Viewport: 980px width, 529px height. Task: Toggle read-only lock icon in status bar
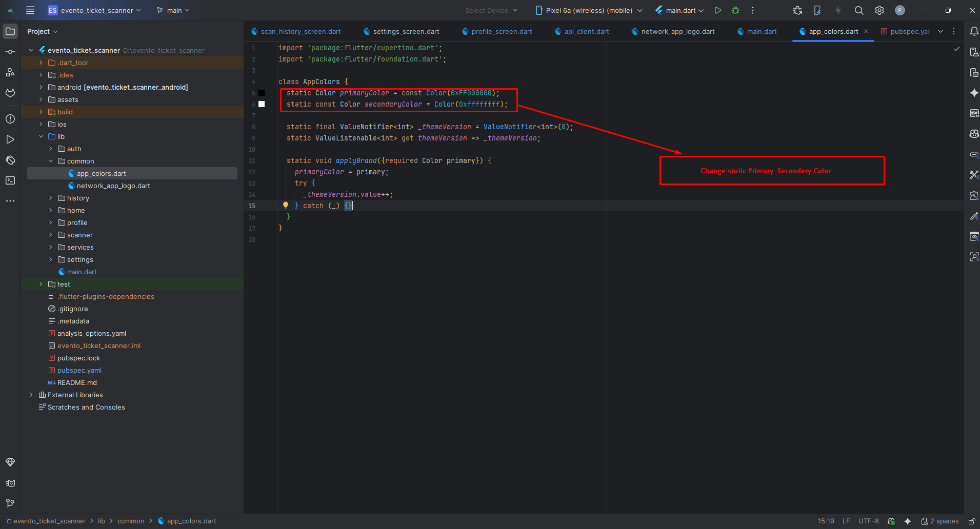pyautogui.click(x=971, y=521)
